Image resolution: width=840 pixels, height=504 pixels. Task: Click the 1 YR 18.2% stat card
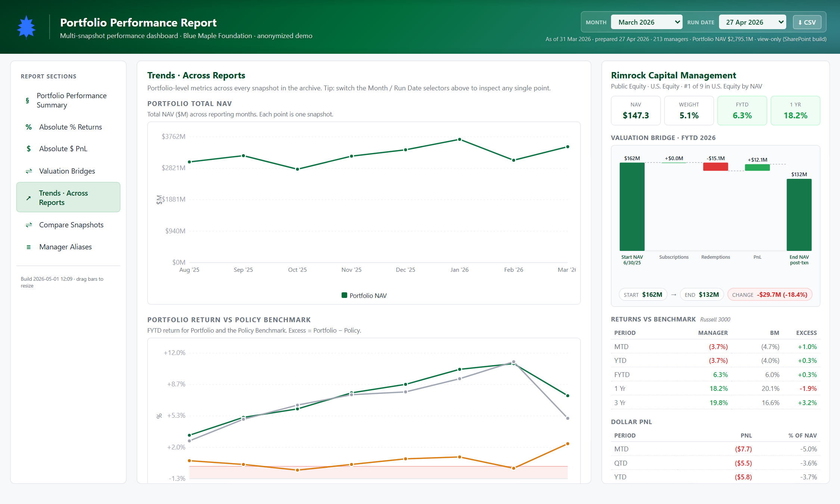795,111
